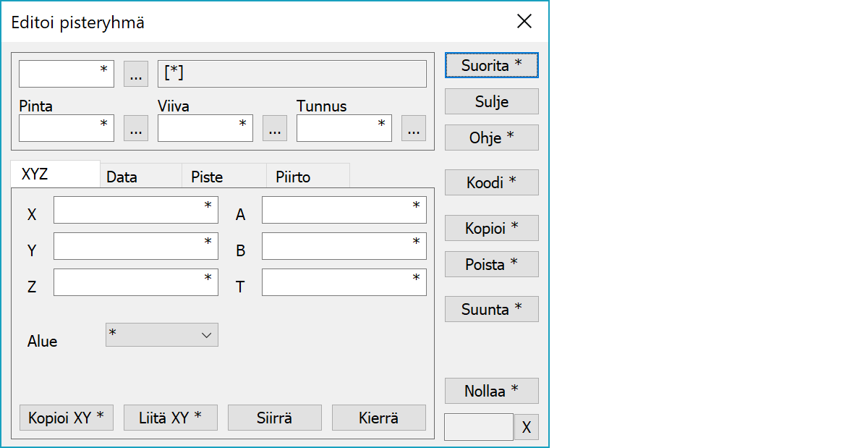
Task: Click the Koodi button
Action: [491, 182]
